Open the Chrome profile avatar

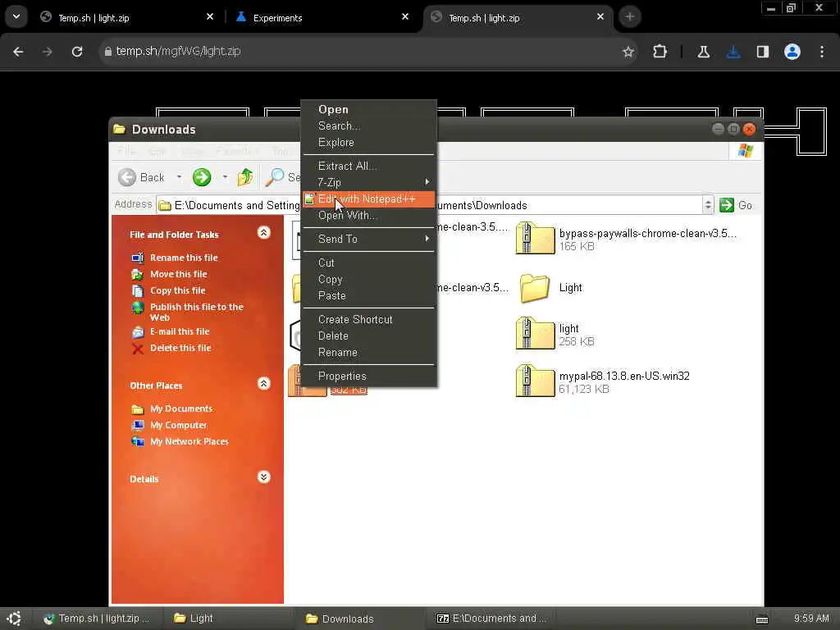click(792, 52)
